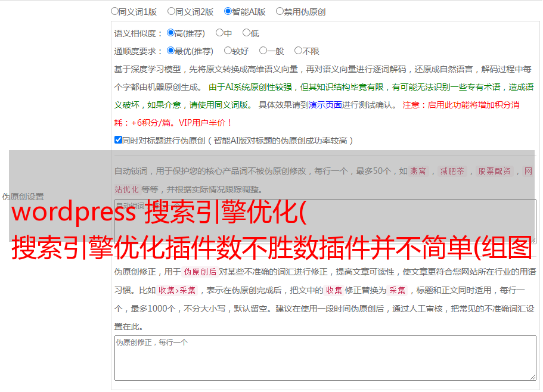Set 通顺度要求 to 最优(推荐)
Screen dimensions: 543x392
[x=170, y=51]
